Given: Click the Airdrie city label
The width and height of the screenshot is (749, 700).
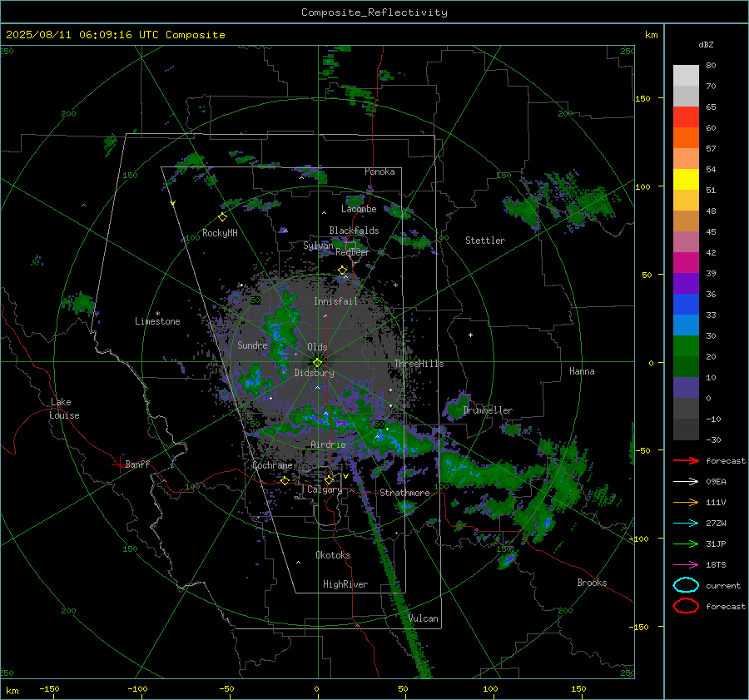Looking at the screenshot, I should tap(328, 444).
